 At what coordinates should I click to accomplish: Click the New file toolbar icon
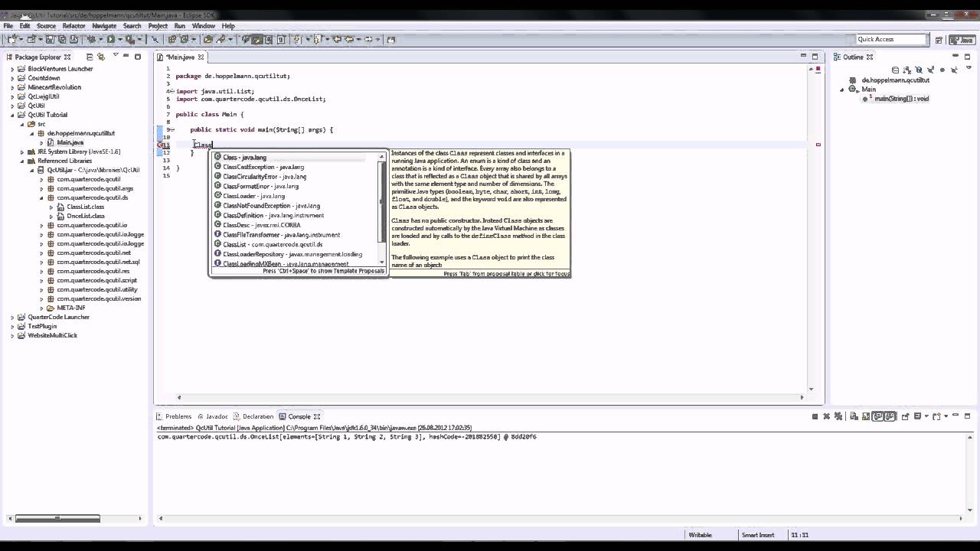click(x=12, y=38)
